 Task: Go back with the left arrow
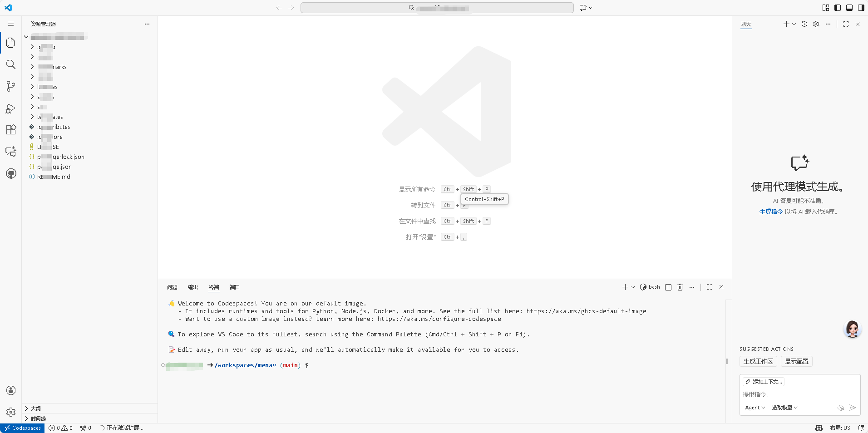[279, 8]
